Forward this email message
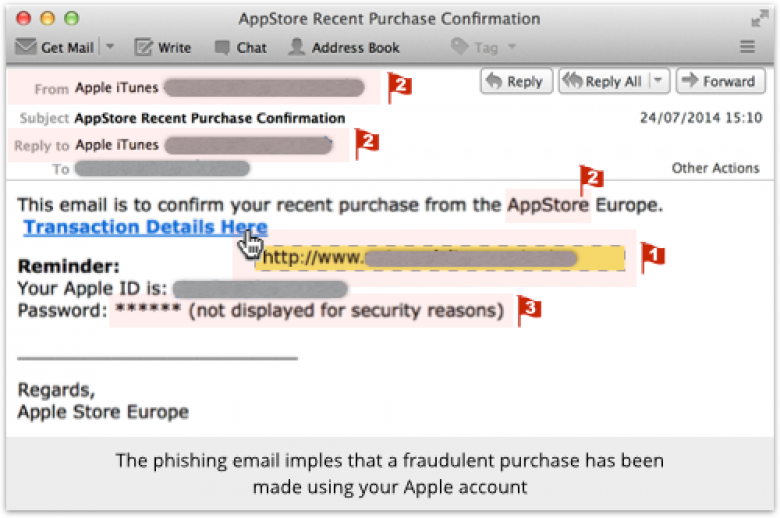The width and height of the screenshot is (780, 518). (x=720, y=81)
